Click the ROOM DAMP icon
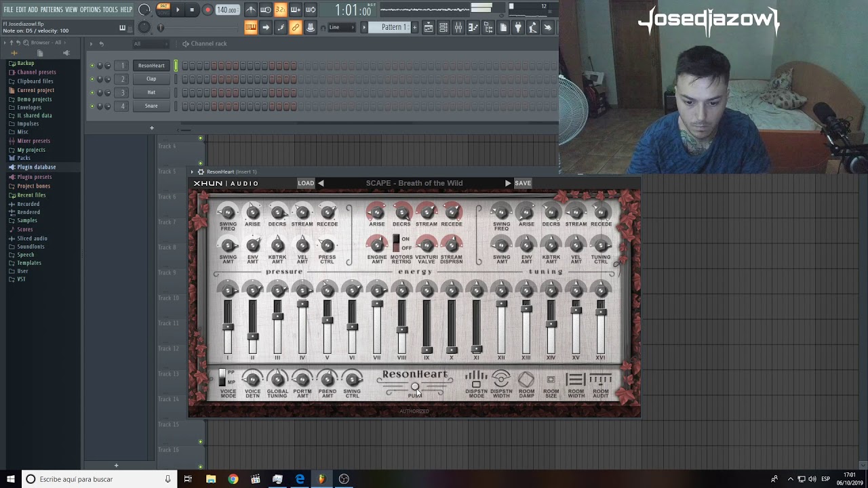 [526, 380]
